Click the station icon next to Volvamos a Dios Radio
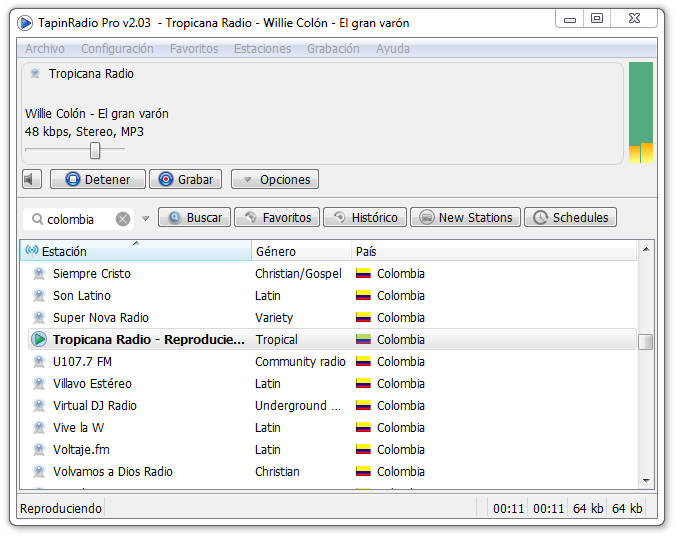Image resolution: width=681 pixels, height=540 pixels. (x=39, y=471)
